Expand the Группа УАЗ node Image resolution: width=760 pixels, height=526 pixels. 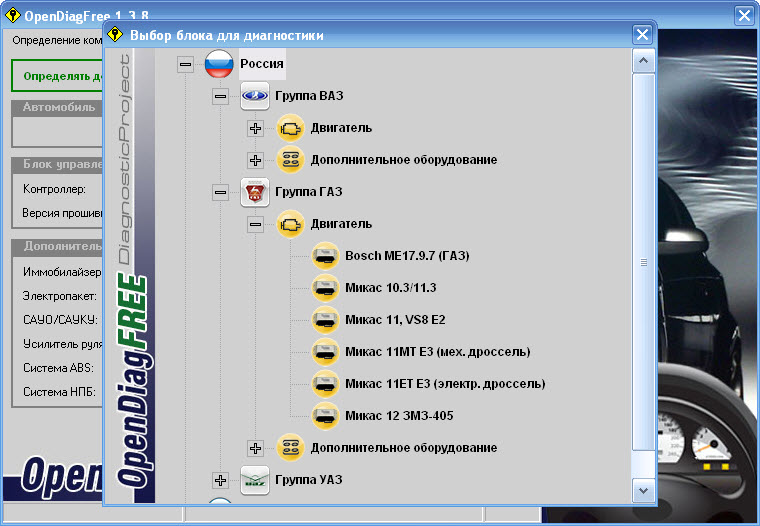[221, 480]
